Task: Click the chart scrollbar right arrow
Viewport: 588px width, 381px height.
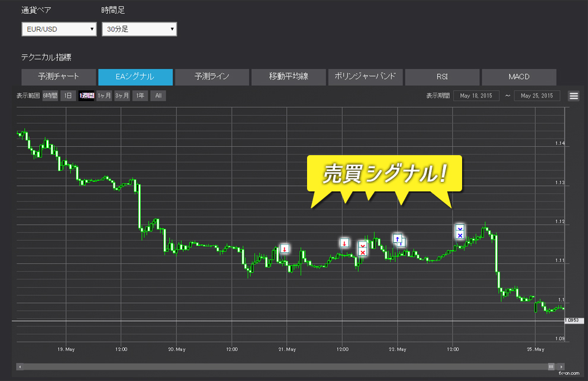Action: click(x=561, y=367)
